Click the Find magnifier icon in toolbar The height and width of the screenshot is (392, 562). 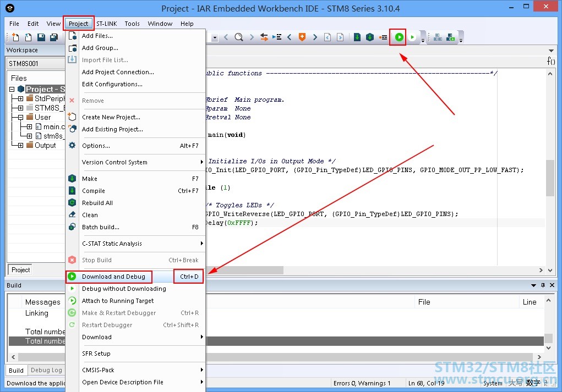[x=239, y=37]
